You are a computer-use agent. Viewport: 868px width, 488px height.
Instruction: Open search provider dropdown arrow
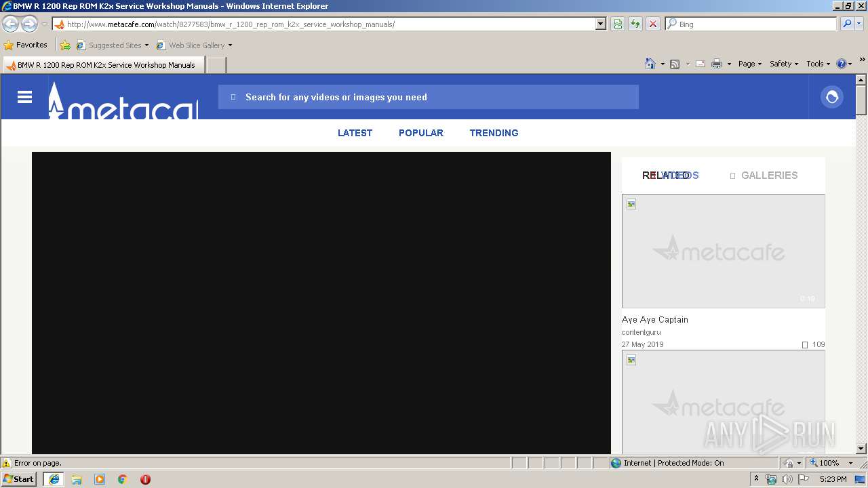[x=859, y=24]
